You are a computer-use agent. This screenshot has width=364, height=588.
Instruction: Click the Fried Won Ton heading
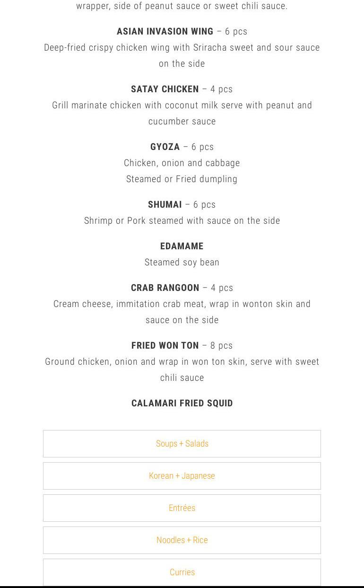pos(165,346)
